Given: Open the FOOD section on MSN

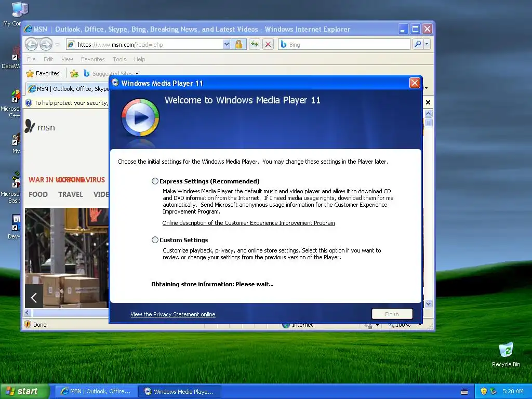Looking at the screenshot, I should [38, 194].
